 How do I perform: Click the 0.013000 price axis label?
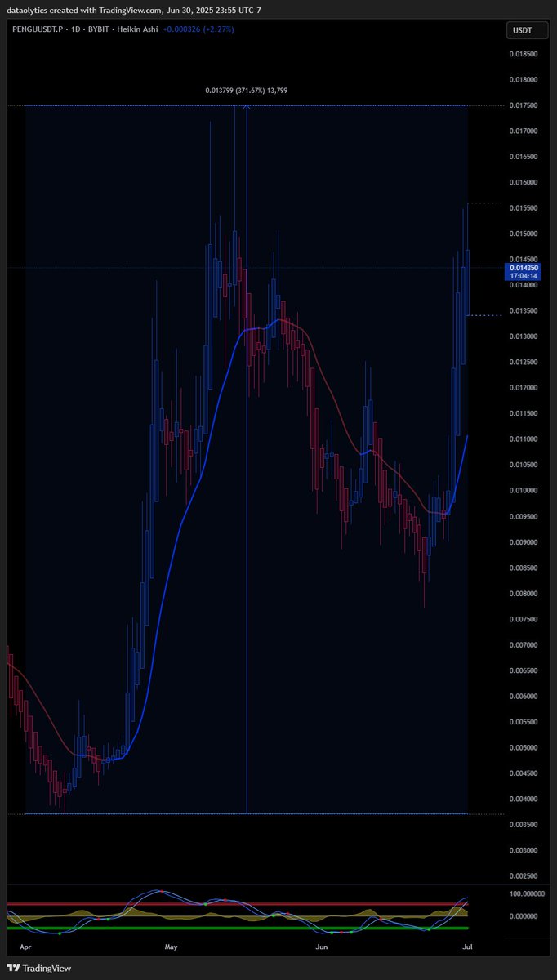point(524,336)
